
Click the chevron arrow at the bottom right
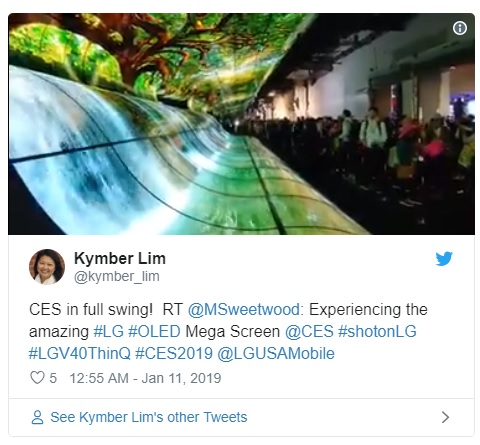point(445,417)
